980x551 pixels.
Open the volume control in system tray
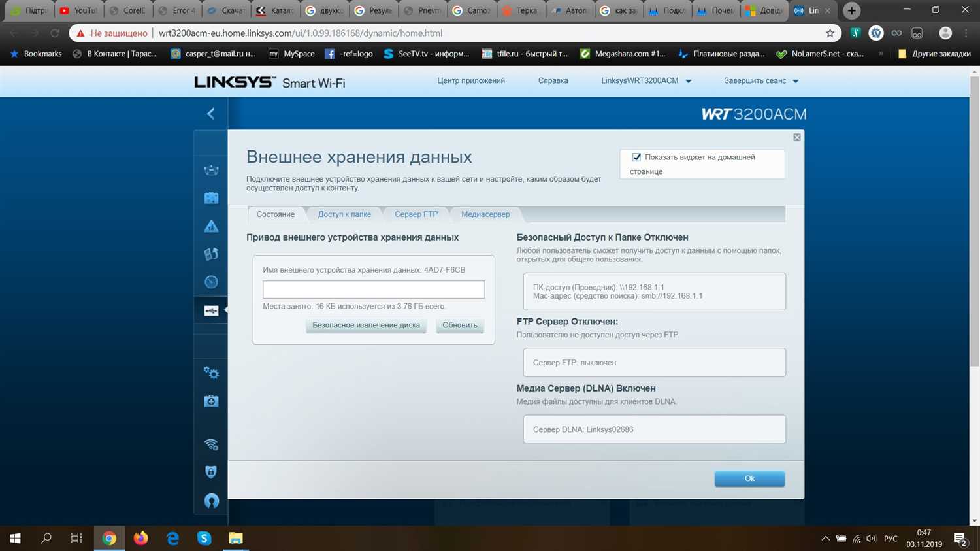tap(871, 539)
